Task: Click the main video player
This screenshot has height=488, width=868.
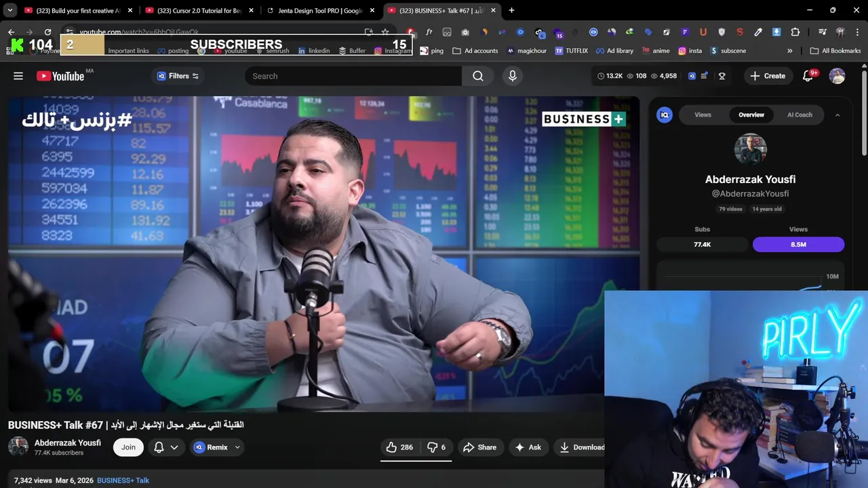Action: 323,253
